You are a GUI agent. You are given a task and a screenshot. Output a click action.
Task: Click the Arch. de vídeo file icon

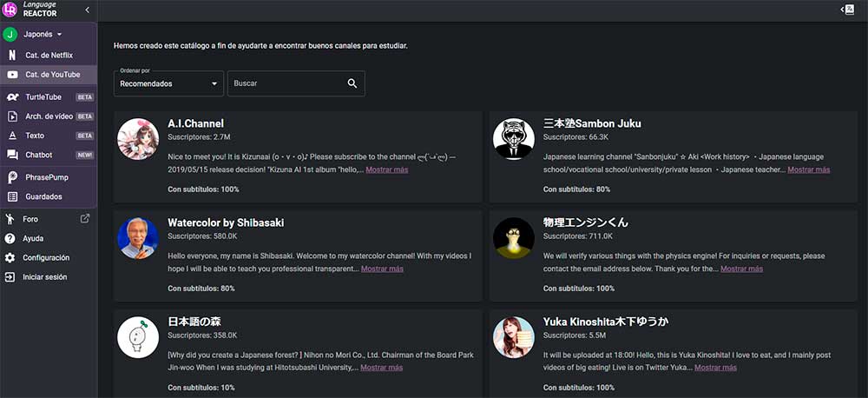[12, 116]
